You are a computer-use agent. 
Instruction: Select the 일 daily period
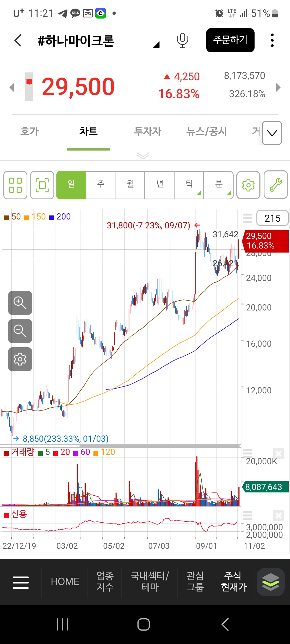coord(71,185)
